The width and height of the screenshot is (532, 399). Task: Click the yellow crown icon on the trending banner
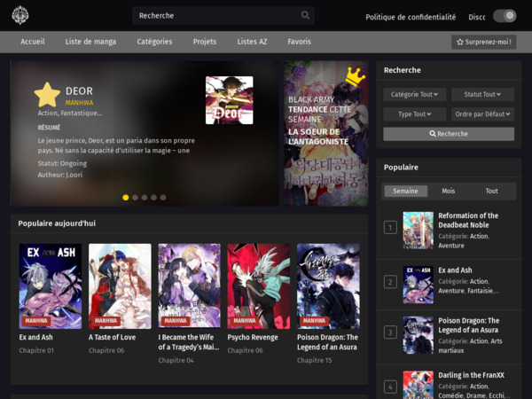click(356, 76)
